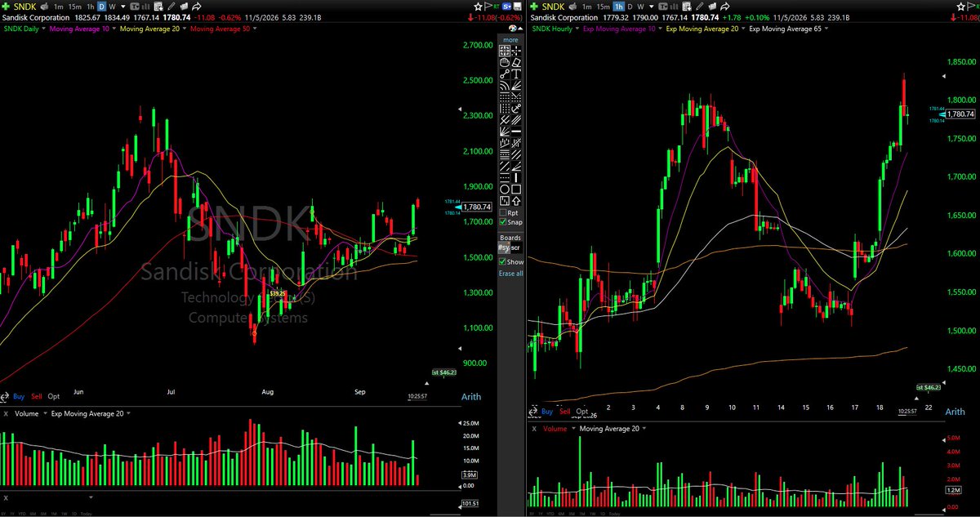Select the vertical line drawing tool
980x517 pixels.
click(516, 177)
